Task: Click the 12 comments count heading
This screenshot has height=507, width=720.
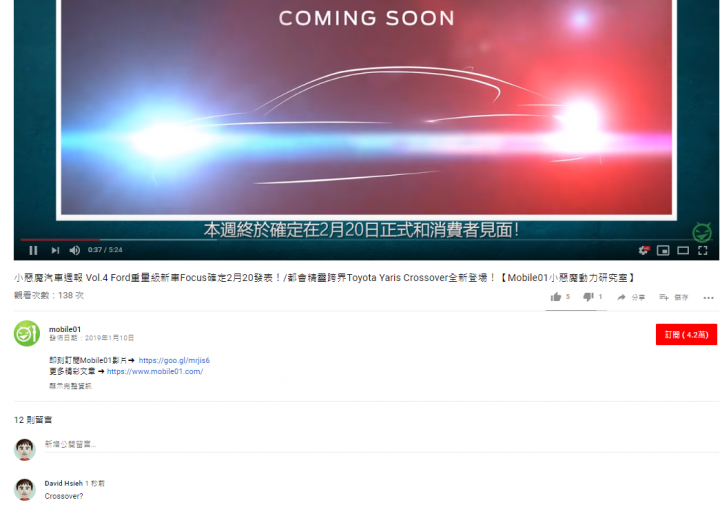Action: [x=33, y=420]
